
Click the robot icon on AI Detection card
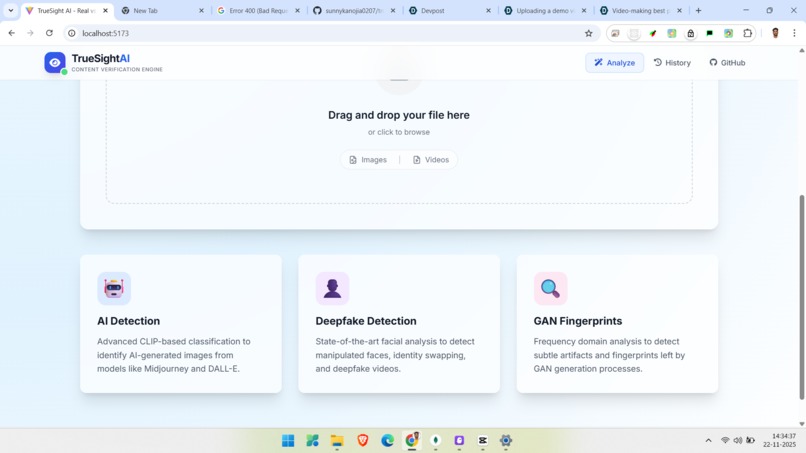coord(114,288)
